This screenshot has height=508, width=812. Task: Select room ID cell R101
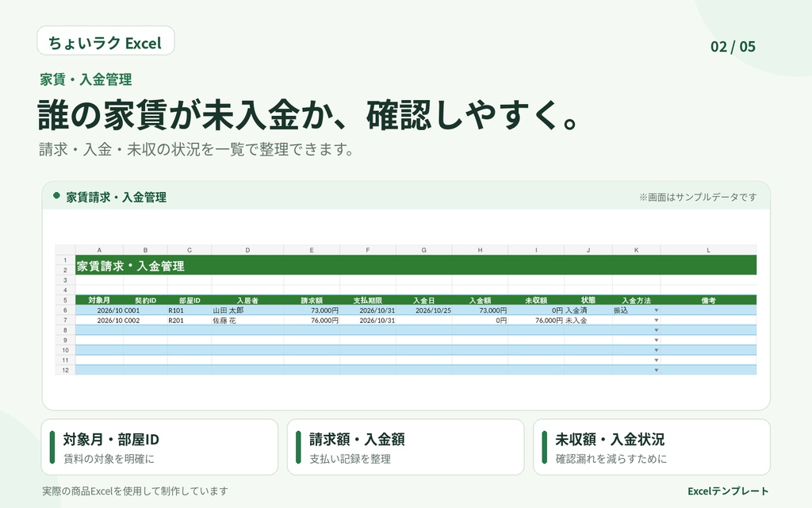pyautogui.click(x=190, y=310)
